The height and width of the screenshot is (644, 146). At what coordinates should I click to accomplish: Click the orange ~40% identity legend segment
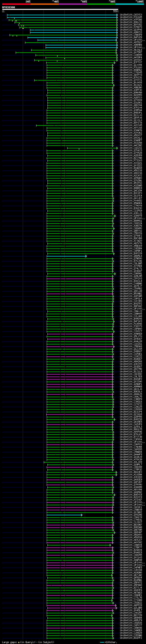click(x=45, y=4)
